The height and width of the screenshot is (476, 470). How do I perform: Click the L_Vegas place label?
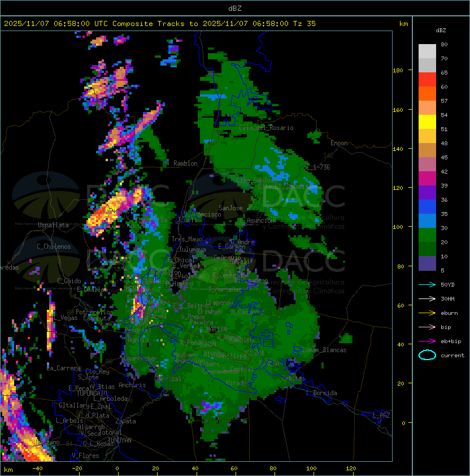(66, 318)
